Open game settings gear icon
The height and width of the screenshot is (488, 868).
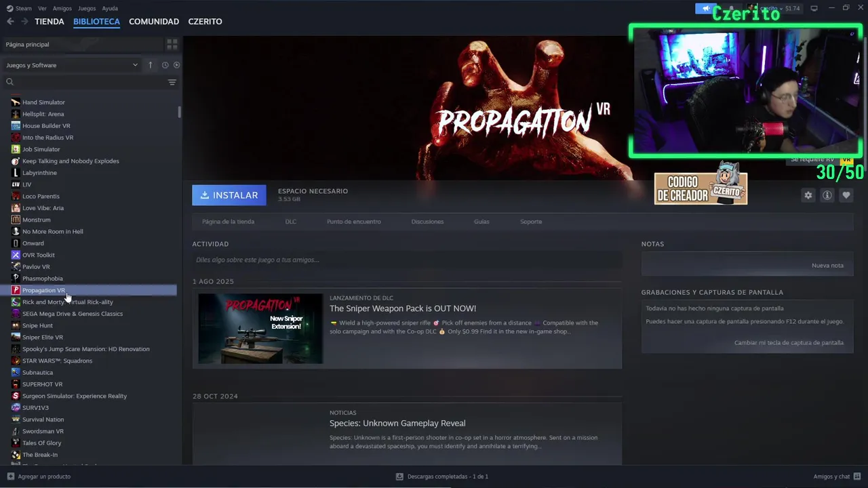point(808,195)
